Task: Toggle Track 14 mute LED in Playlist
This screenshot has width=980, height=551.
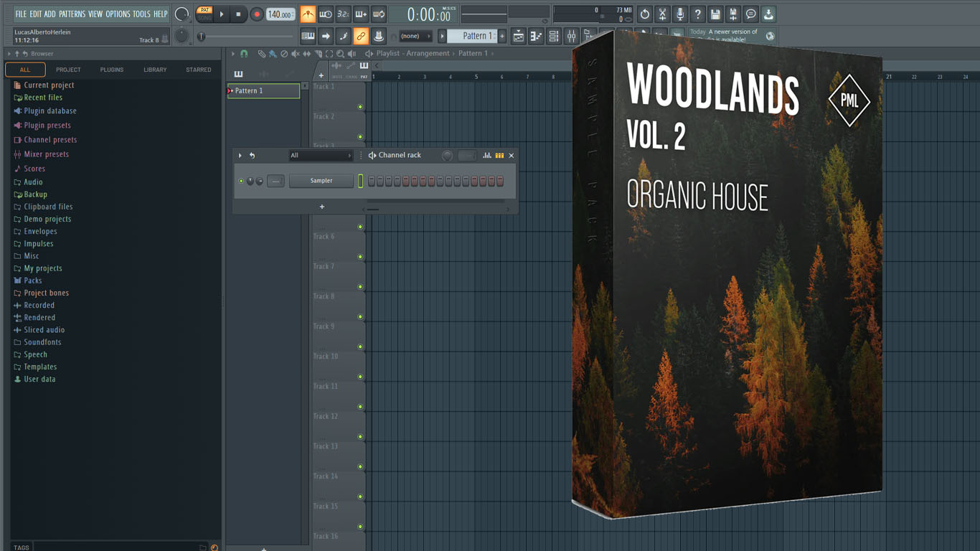Action: coord(360,496)
